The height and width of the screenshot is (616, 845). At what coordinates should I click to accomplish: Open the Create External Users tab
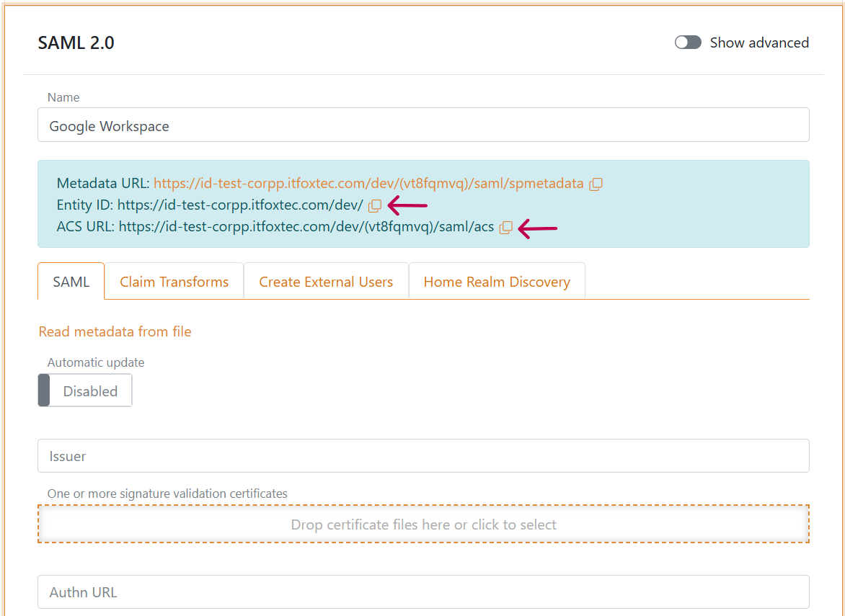(x=326, y=281)
